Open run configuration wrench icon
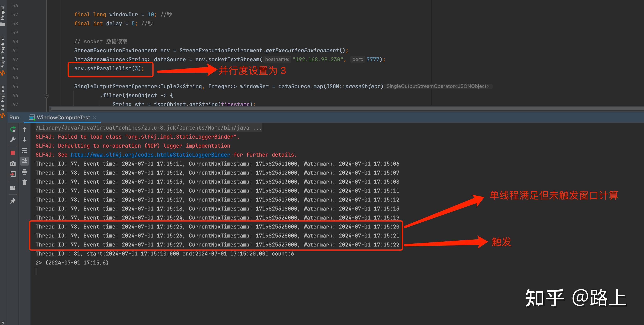644x325 pixels. point(13,139)
